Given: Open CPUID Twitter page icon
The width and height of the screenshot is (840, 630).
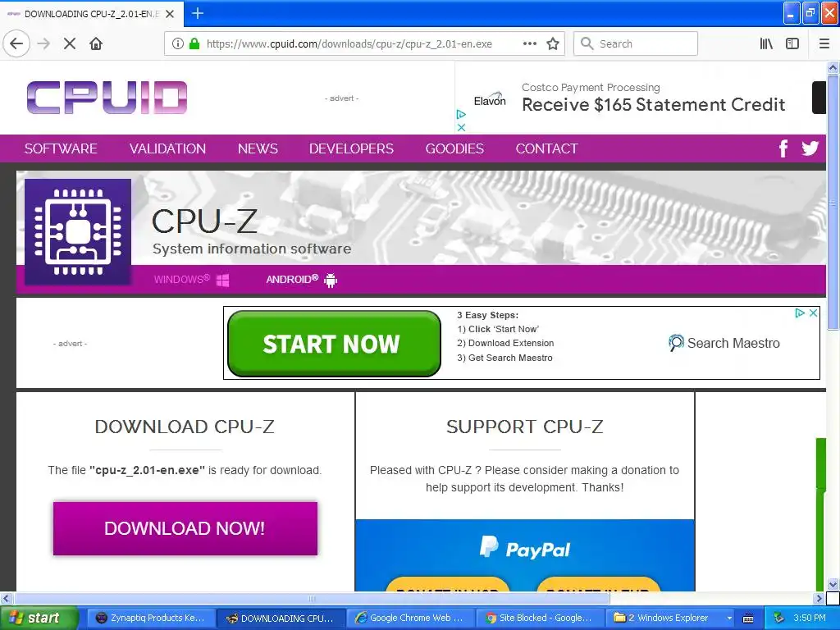Looking at the screenshot, I should [810, 148].
